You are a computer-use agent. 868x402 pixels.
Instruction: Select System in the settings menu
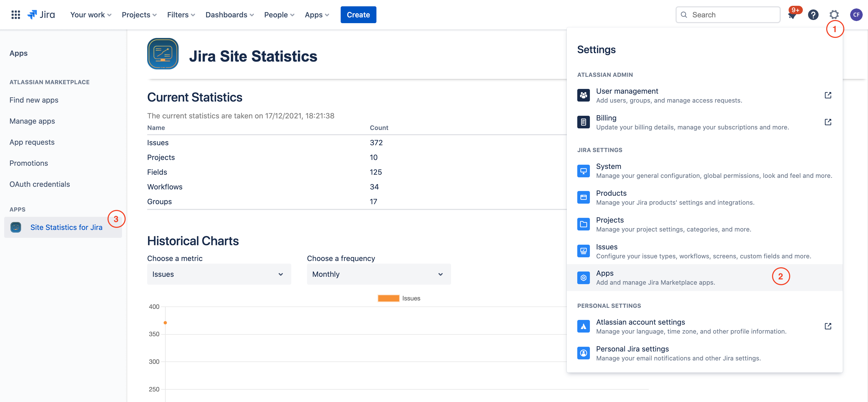click(x=609, y=166)
